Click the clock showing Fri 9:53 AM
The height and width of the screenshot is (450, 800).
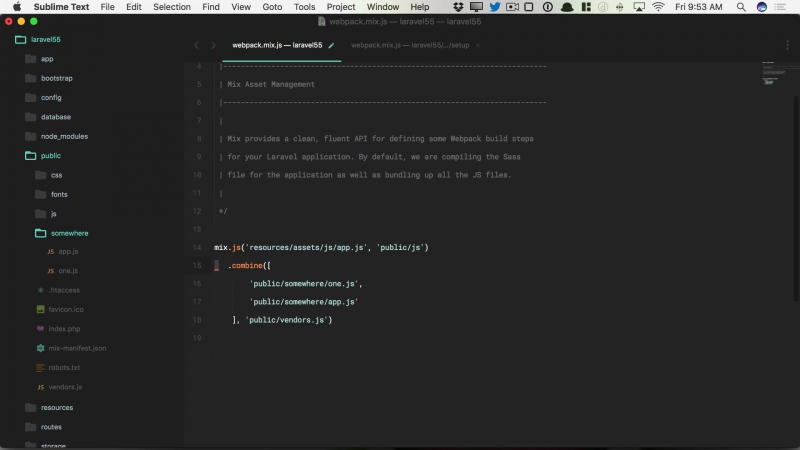[698, 7]
